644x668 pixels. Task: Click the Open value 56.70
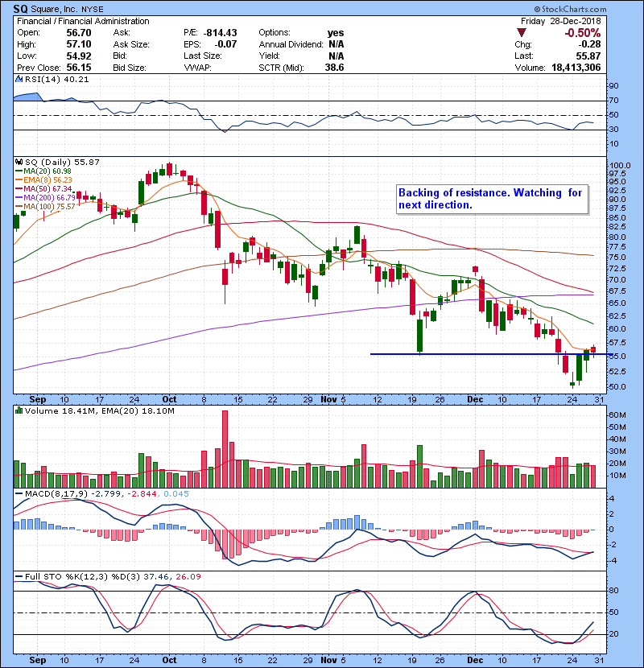[x=79, y=33]
